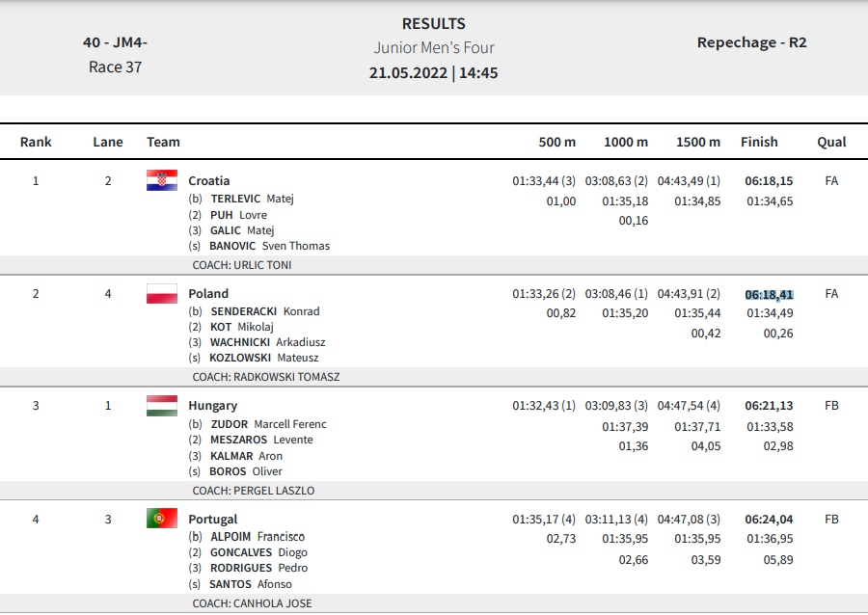Click the Qual column header
868x615 pixels.
point(831,142)
